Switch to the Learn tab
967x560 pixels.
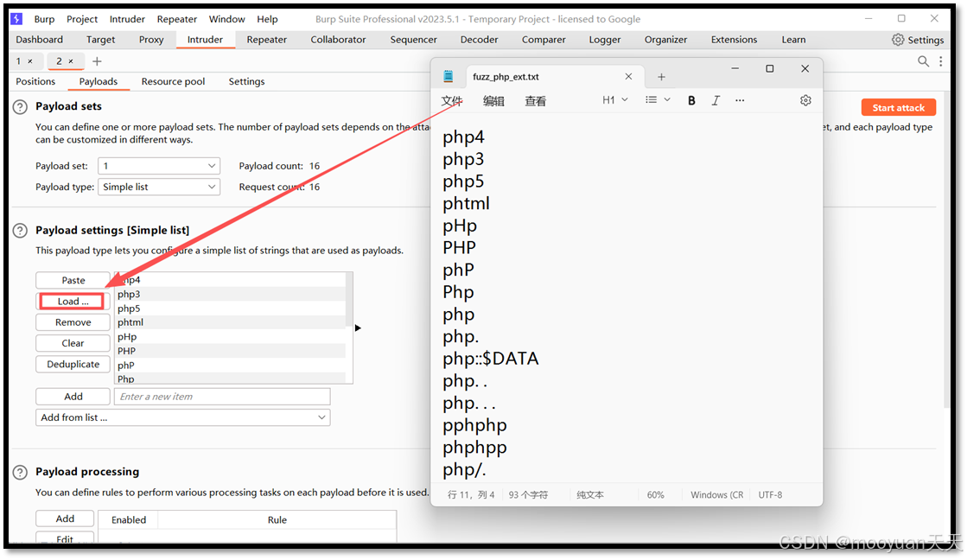(793, 40)
